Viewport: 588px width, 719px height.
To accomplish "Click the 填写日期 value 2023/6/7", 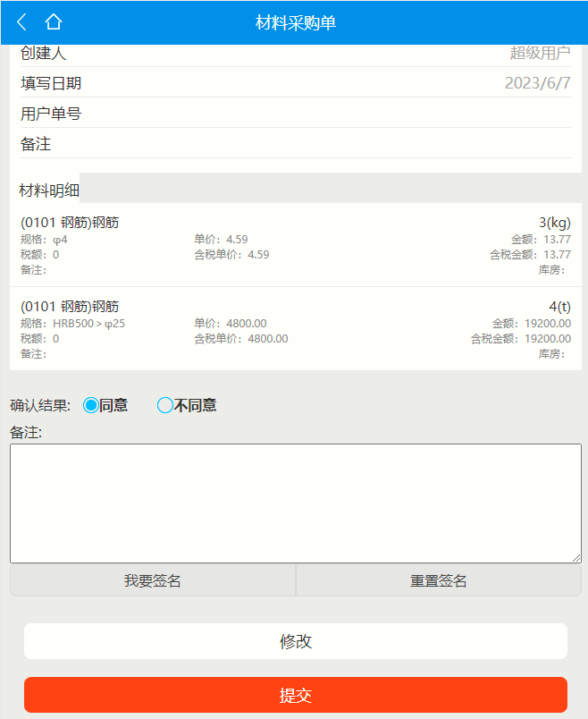I will tap(537, 83).
